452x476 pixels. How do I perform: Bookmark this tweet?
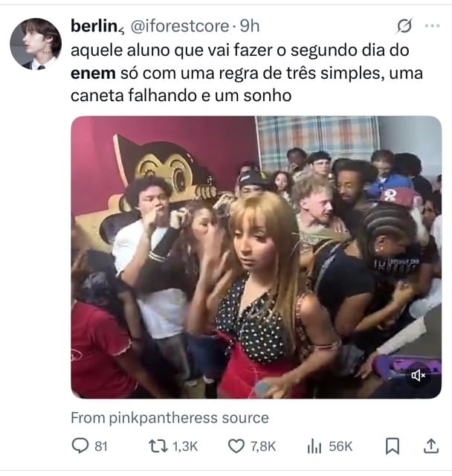click(x=393, y=446)
